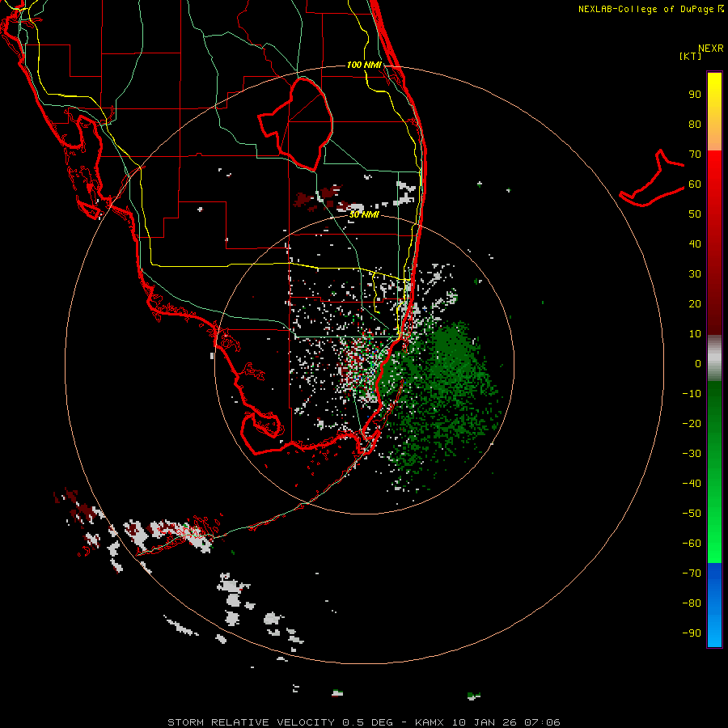Click the 10 JAN 26 date text
The image size is (728, 728).
coord(485,722)
